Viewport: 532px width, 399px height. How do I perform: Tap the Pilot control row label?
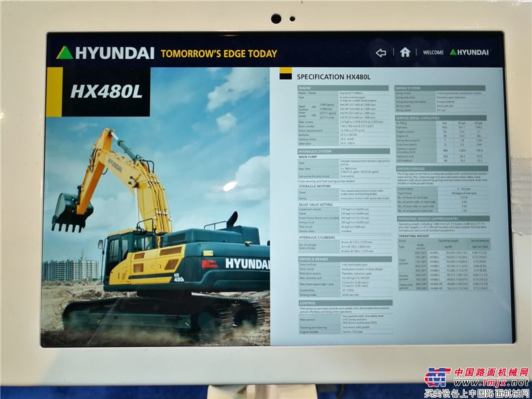tap(308, 320)
